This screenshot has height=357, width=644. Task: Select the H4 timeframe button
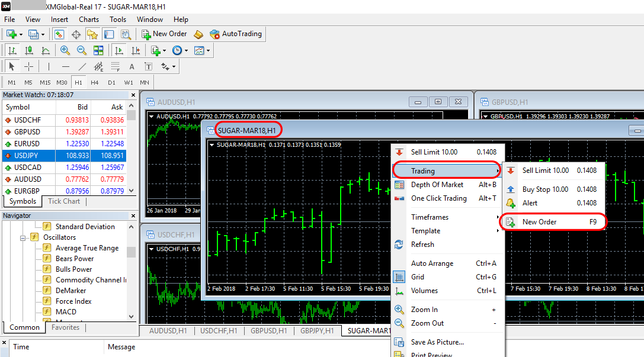[94, 82]
